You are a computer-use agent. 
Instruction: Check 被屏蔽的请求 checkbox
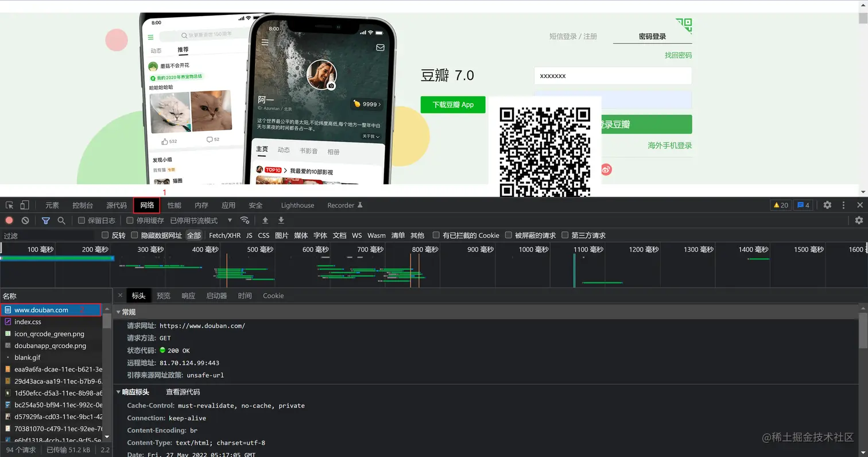(x=509, y=235)
